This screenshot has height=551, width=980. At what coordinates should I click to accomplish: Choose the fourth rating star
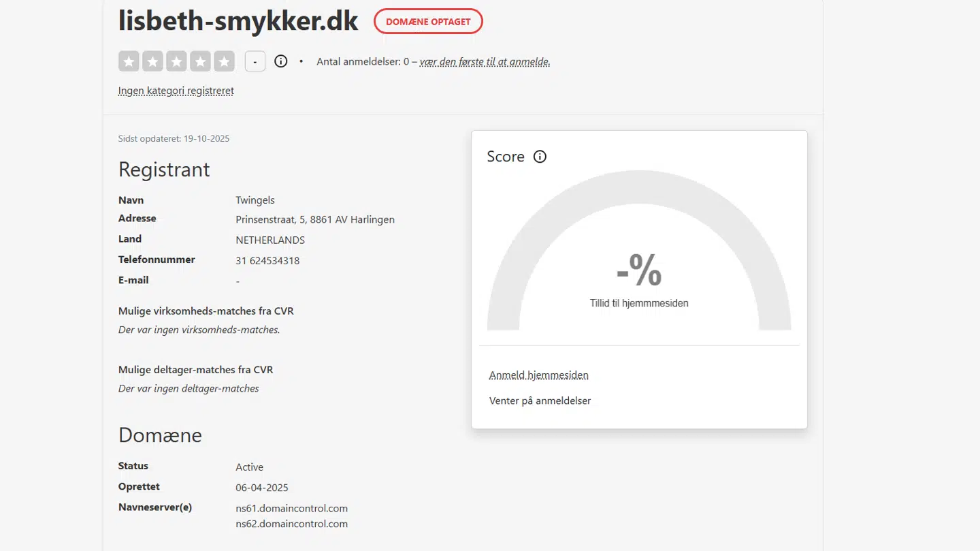pos(200,61)
